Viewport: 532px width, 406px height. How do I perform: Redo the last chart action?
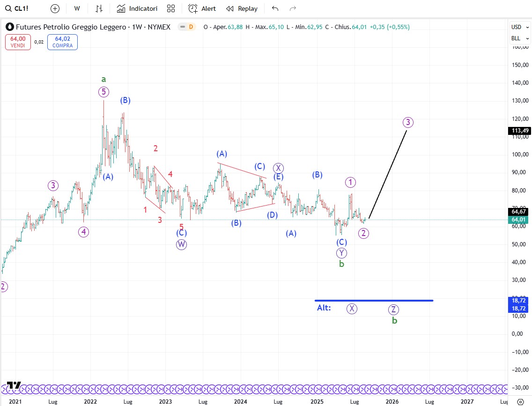293,8
